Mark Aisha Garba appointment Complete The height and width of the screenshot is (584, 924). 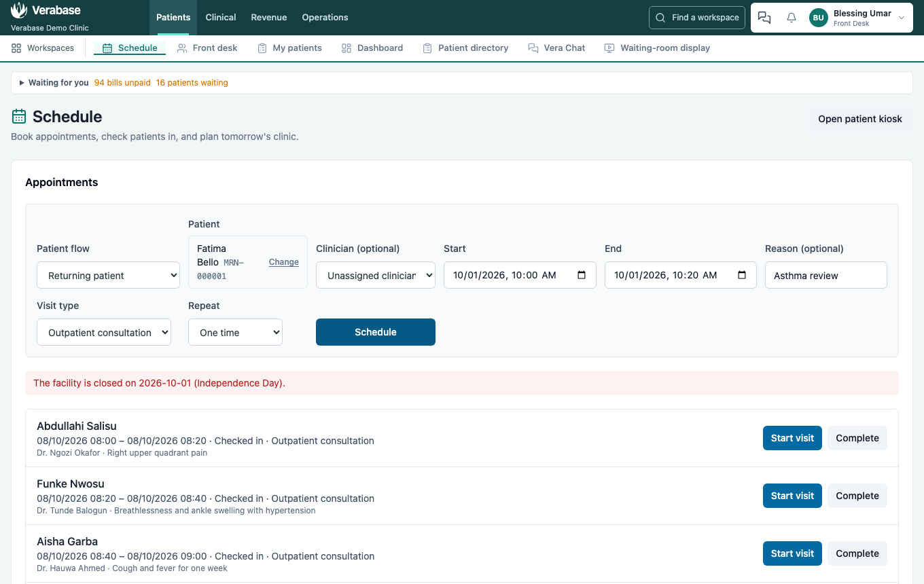pyautogui.click(x=857, y=553)
